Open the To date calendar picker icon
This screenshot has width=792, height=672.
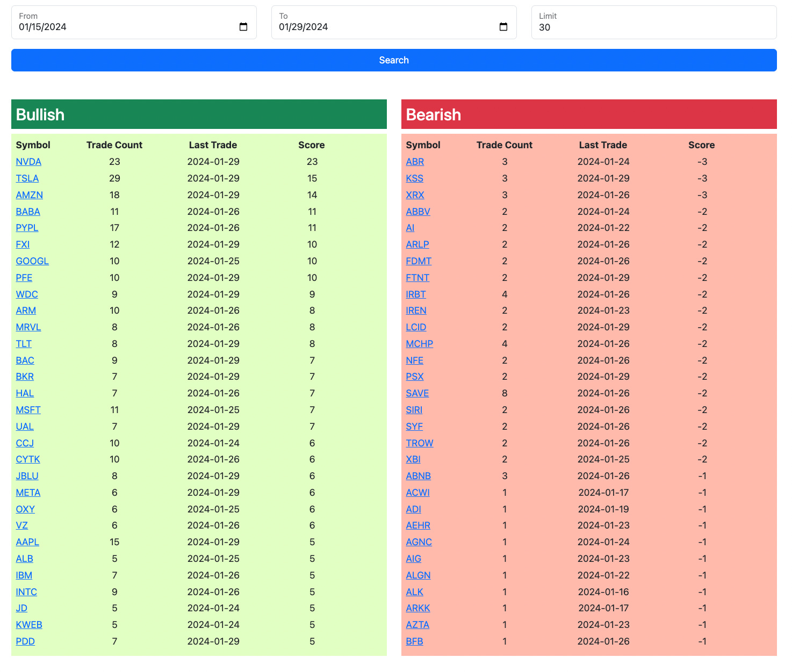click(x=503, y=27)
